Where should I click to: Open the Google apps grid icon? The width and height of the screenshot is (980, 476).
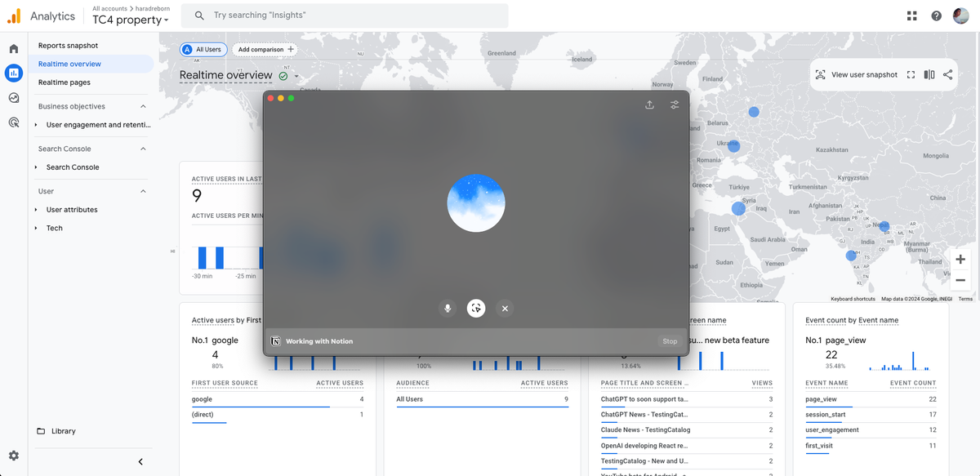(x=911, y=15)
